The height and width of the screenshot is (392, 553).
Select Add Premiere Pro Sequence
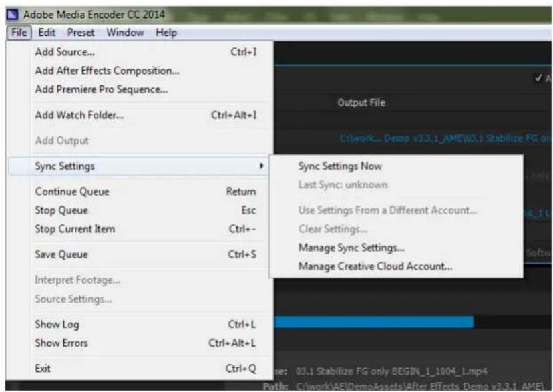pyautogui.click(x=140, y=89)
